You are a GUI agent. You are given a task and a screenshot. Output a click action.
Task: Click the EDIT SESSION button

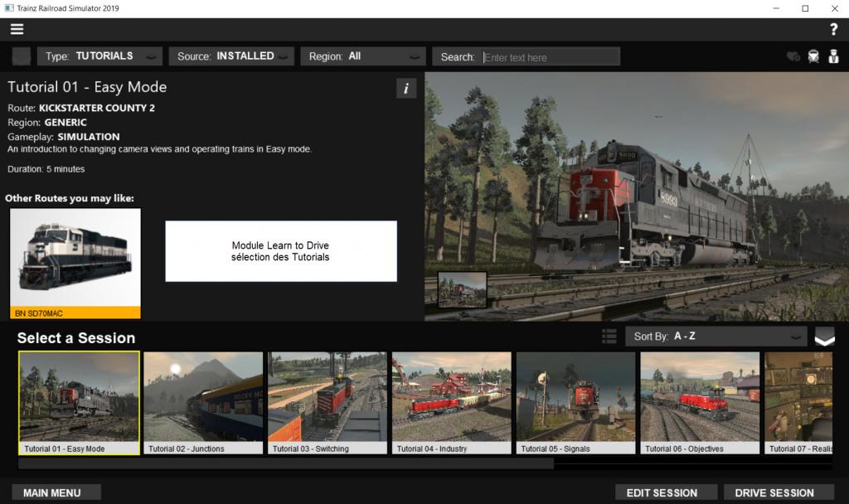point(666,492)
